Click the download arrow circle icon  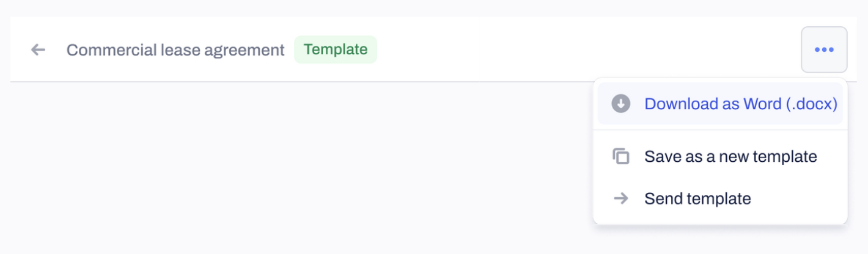621,104
